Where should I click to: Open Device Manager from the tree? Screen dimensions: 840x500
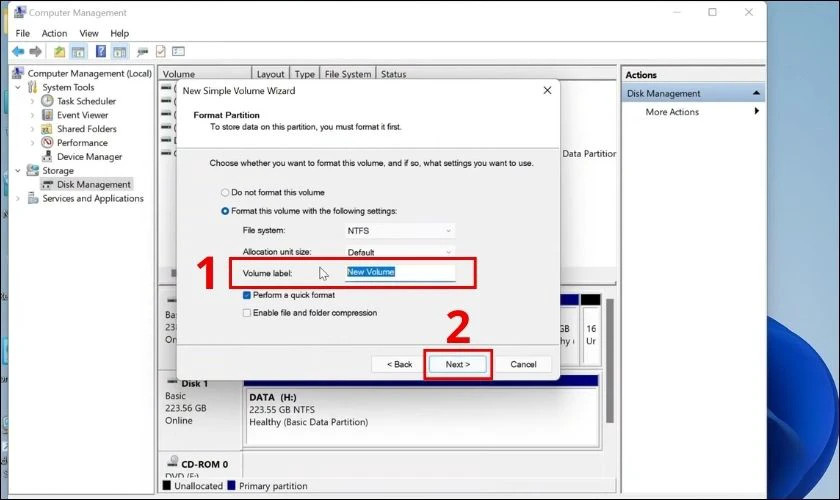[88, 157]
